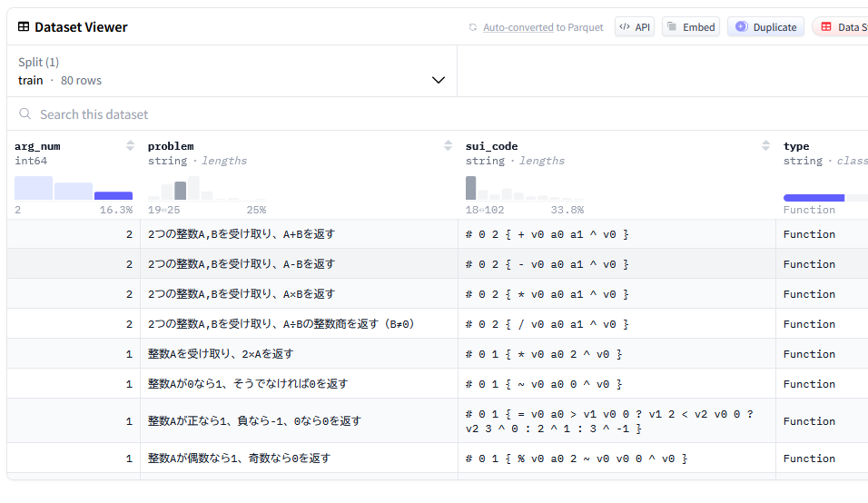Select the row with 2×Aを返す
The height and width of the screenshot is (503, 868).
(438, 353)
